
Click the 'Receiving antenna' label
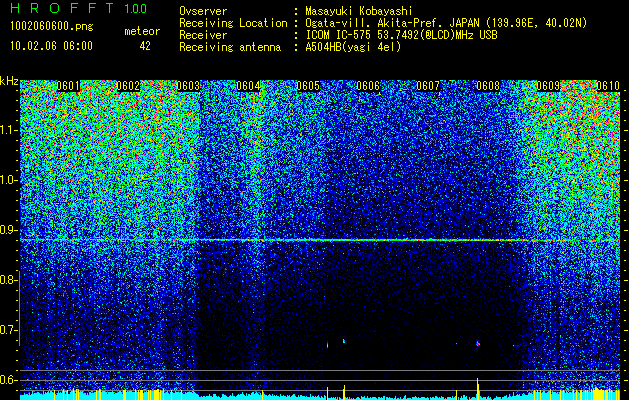click(230, 47)
